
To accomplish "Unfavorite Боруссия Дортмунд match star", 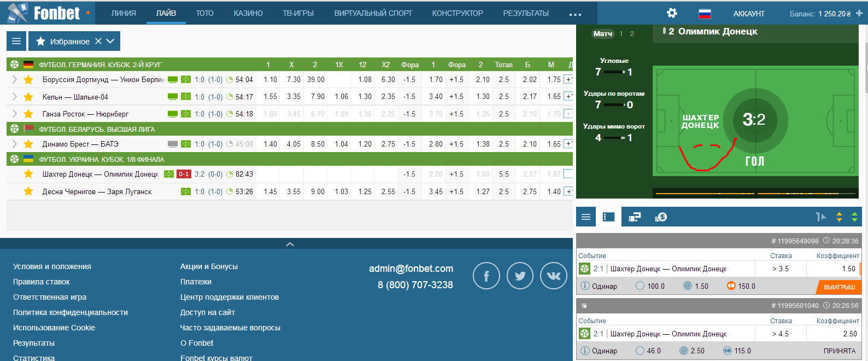I will (x=28, y=80).
